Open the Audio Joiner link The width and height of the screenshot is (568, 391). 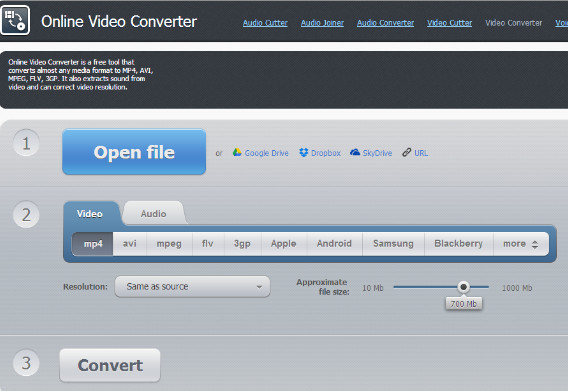(322, 23)
